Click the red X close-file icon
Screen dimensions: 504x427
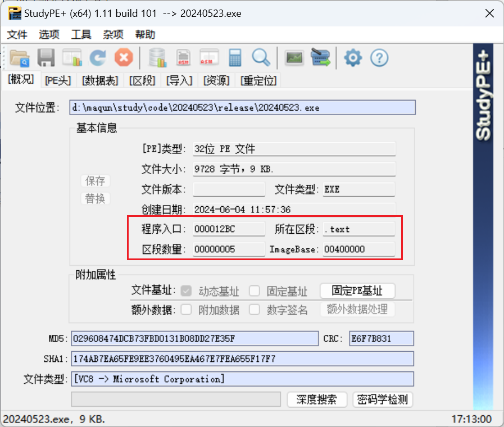coord(124,58)
